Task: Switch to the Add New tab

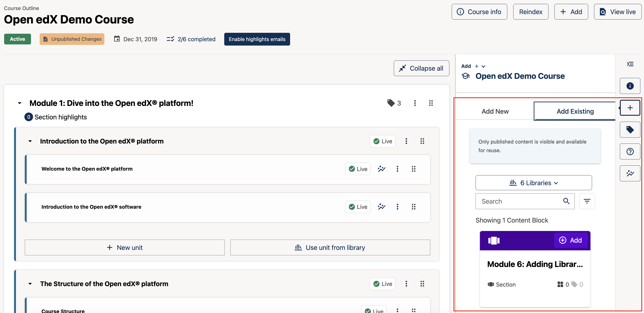Action: (495, 111)
